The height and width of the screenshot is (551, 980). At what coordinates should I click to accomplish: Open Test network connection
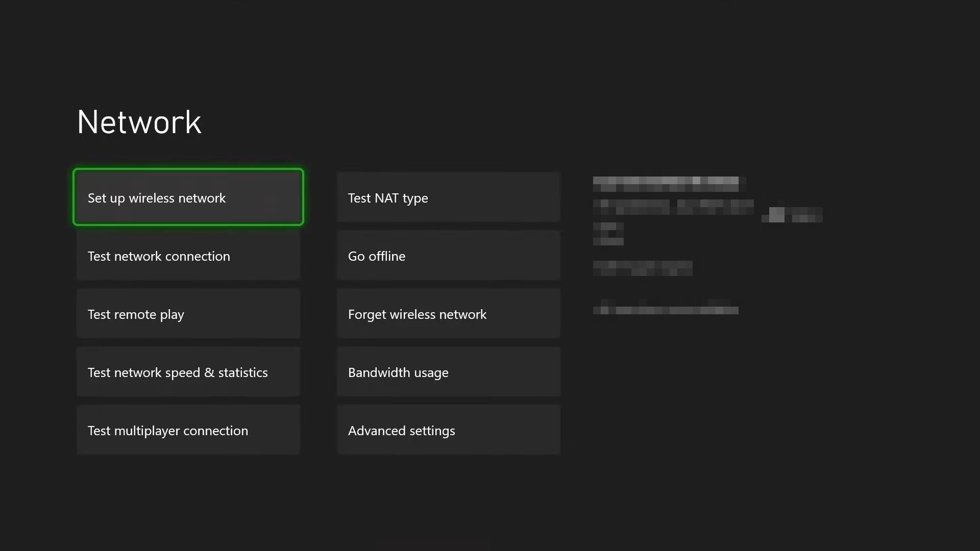188,256
